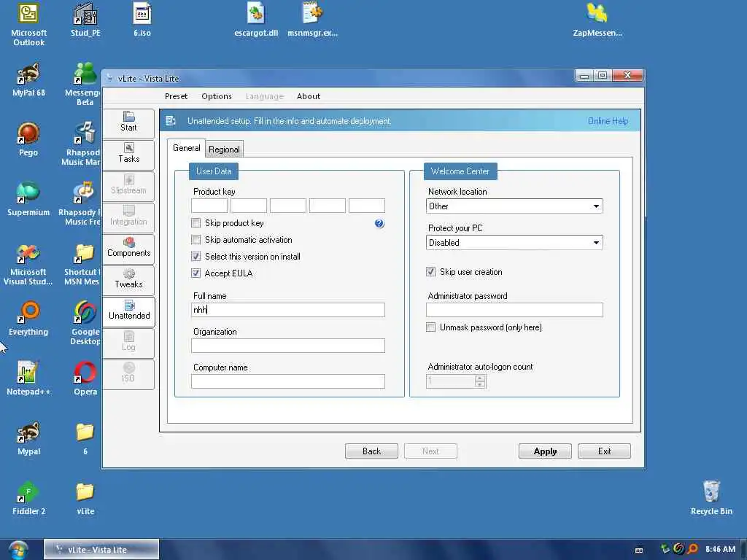Viewport: 747px width, 560px height.
Task: Open the ISO section in sidebar
Action: 128,373
